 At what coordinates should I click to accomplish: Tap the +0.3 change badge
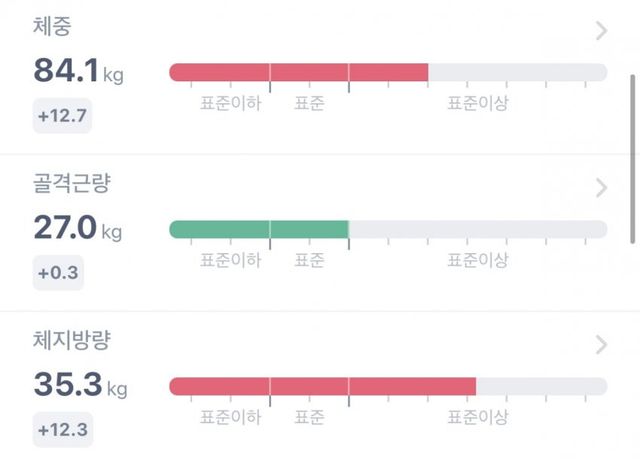(x=58, y=274)
